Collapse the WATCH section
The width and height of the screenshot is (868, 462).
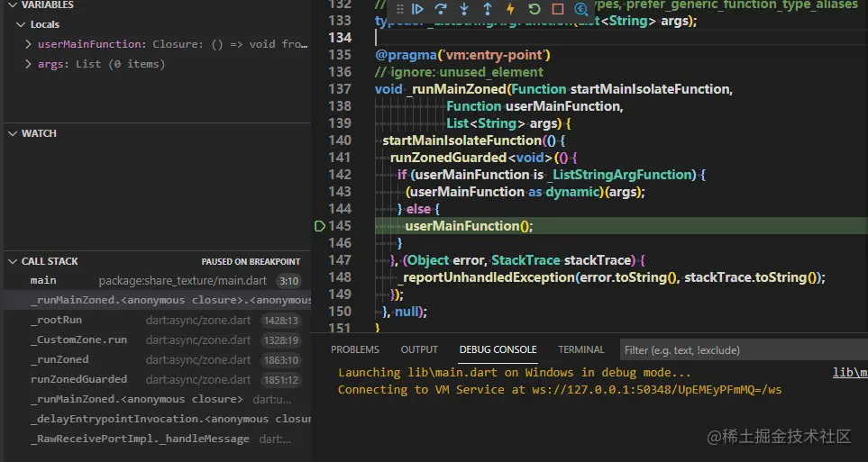13,133
